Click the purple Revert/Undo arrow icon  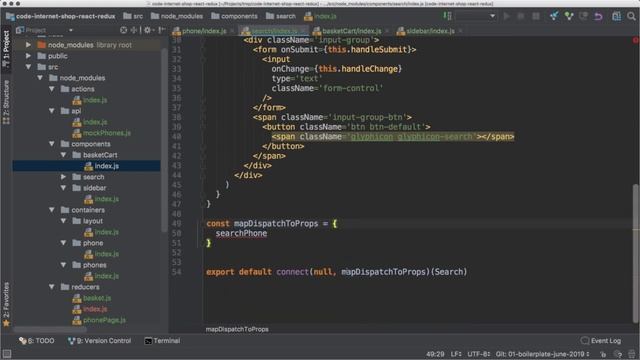tap(598, 16)
